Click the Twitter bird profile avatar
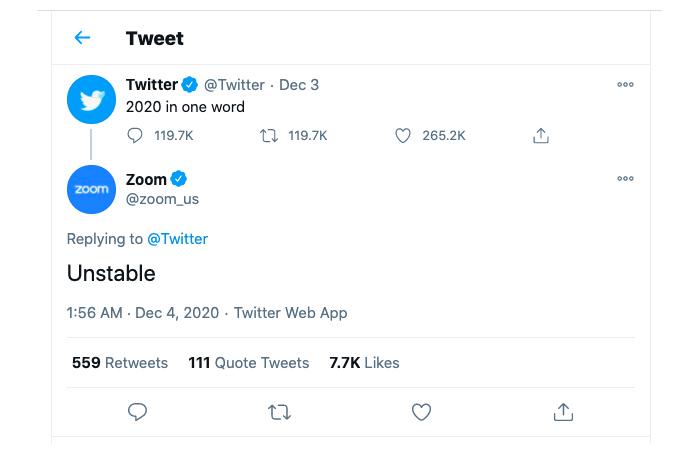700x450 pixels. 92,99
